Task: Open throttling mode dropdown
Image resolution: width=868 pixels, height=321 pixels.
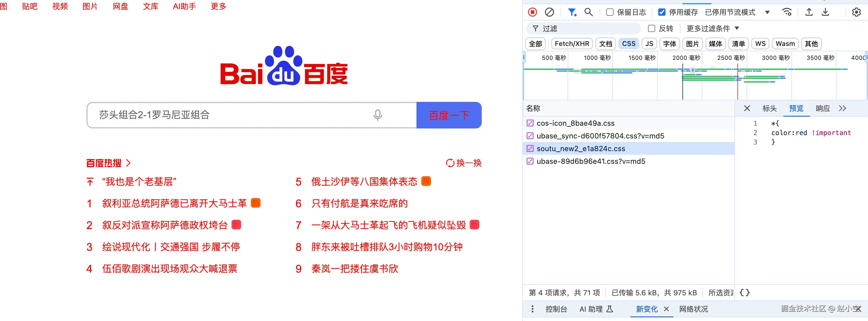Action: click(x=737, y=12)
